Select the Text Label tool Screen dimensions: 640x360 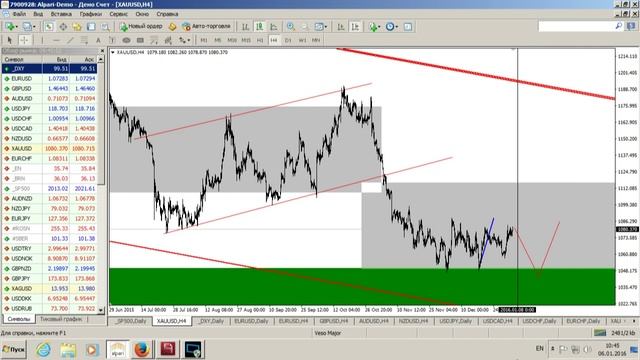point(112,40)
